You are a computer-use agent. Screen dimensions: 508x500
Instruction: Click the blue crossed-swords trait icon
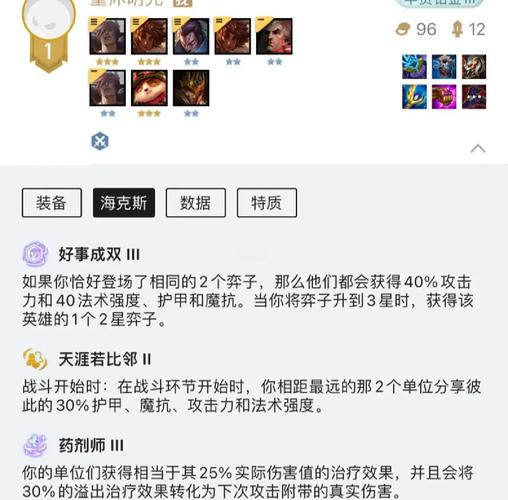pyautogui.click(x=100, y=141)
